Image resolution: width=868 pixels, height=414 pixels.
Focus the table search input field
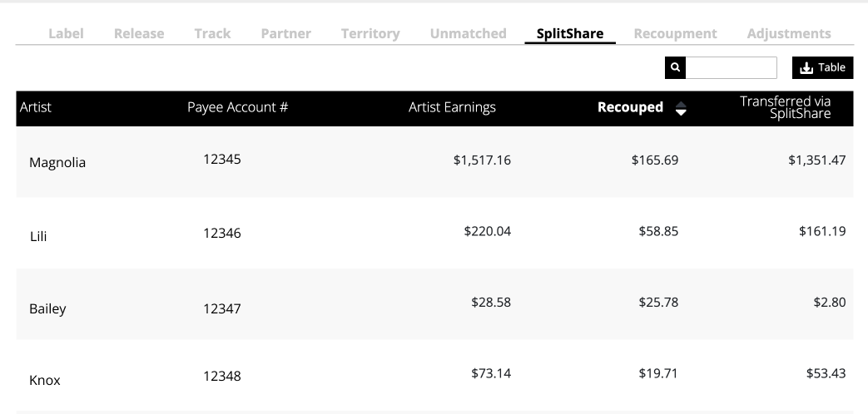[x=731, y=67]
